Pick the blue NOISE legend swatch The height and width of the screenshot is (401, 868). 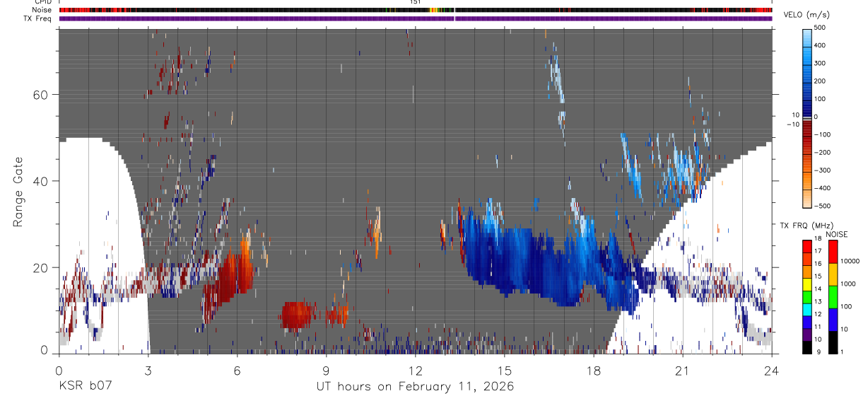833,319
